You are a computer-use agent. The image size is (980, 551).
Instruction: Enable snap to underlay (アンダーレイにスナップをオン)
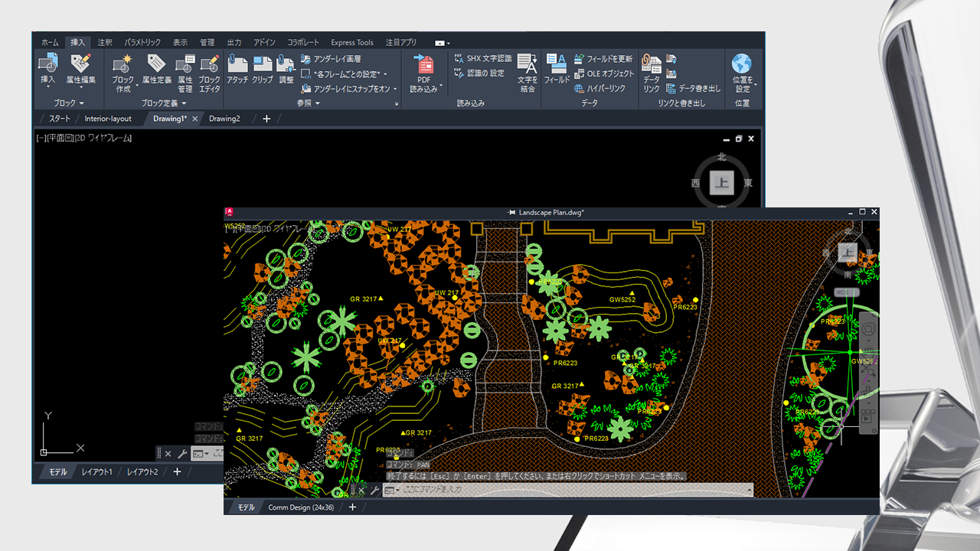click(349, 87)
